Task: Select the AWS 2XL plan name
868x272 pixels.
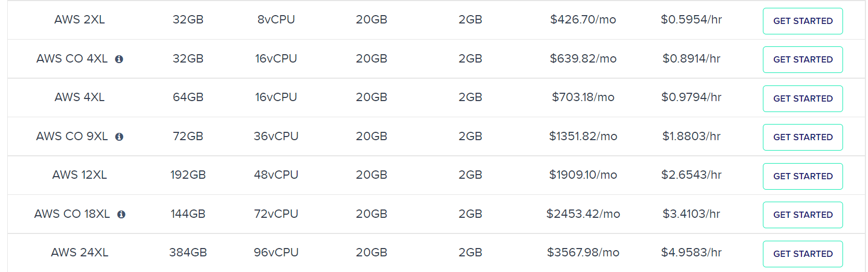Action: [80, 20]
